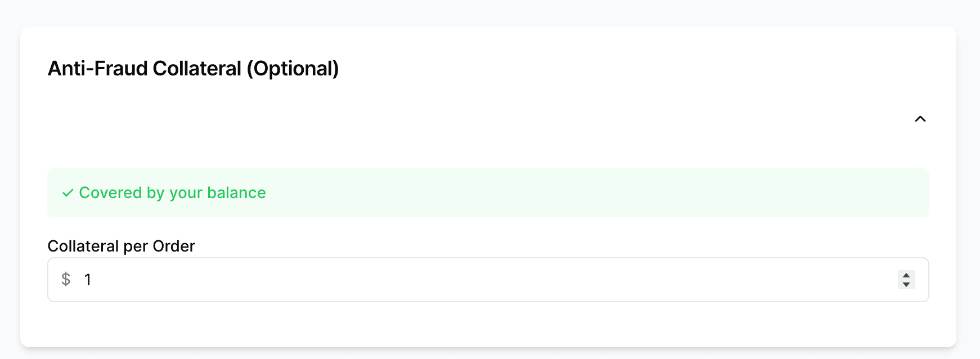Click the check icon inside the green banner
This screenshot has width=980, height=359.
pos(68,193)
